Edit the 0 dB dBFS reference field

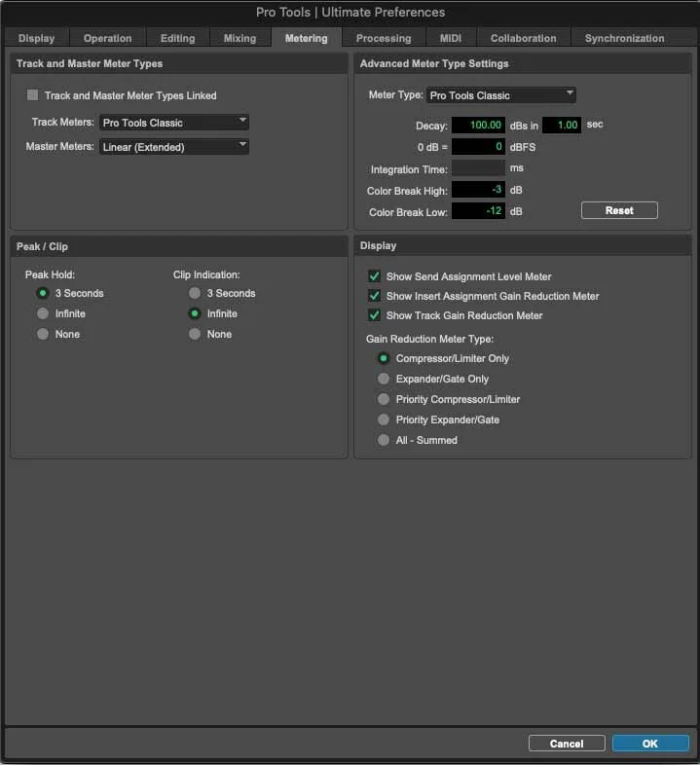(x=478, y=147)
